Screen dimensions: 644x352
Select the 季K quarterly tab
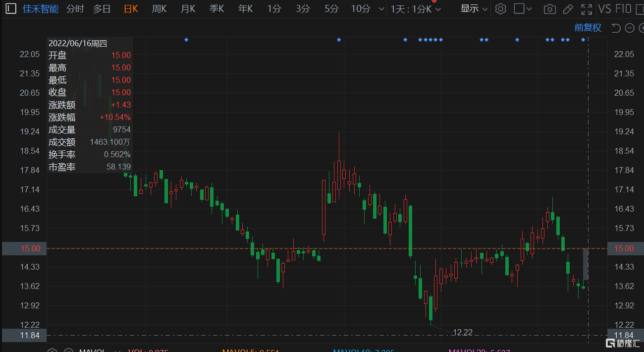(x=216, y=8)
